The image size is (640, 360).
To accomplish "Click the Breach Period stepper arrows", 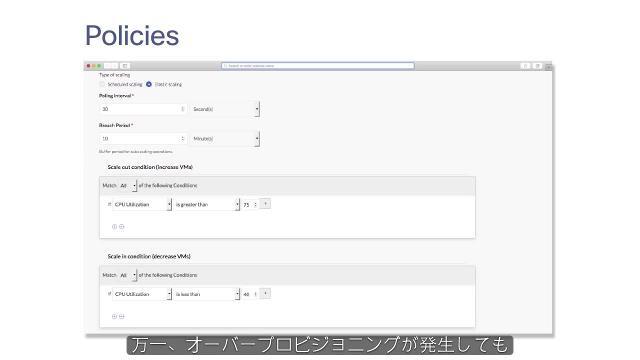I will 182,139.
